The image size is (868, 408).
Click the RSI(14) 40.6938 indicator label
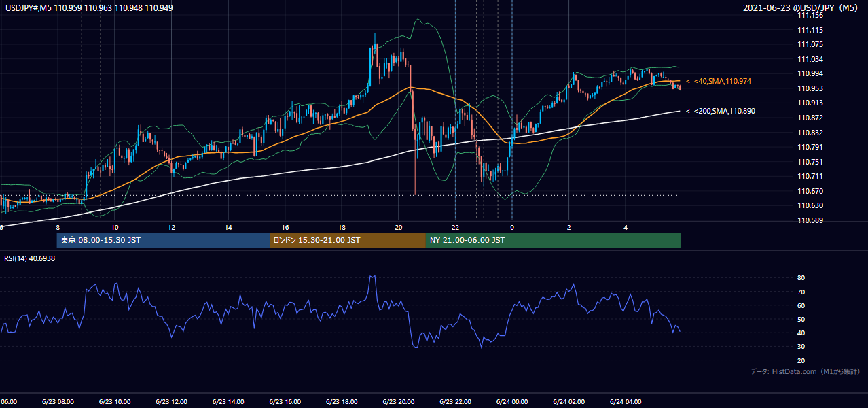[x=30, y=258]
